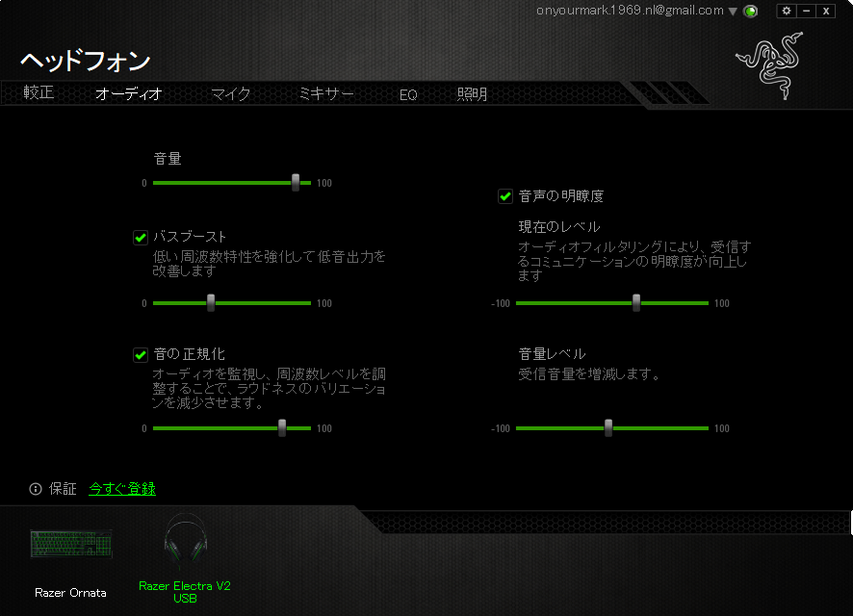Click the green online status indicator
The width and height of the screenshot is (853, 616).
751,12
